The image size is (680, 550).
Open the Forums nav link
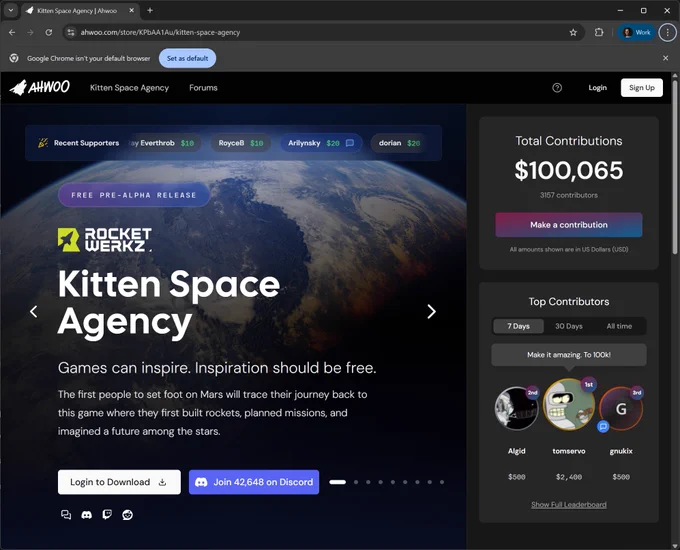click(x=203, y=88)
